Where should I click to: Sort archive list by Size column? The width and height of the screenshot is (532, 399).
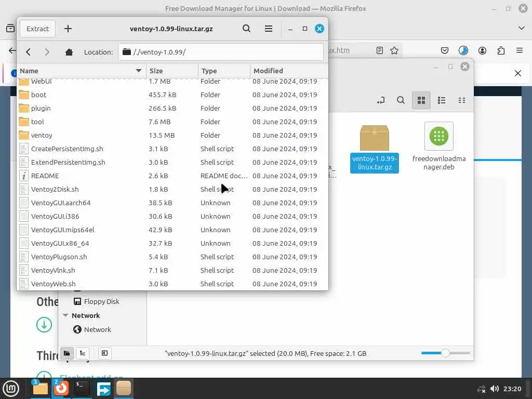(172, 71)
